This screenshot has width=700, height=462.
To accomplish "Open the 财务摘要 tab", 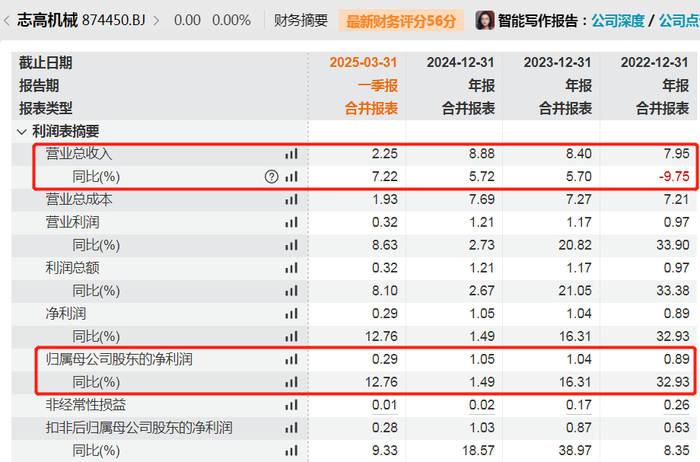I will point(300,21).
